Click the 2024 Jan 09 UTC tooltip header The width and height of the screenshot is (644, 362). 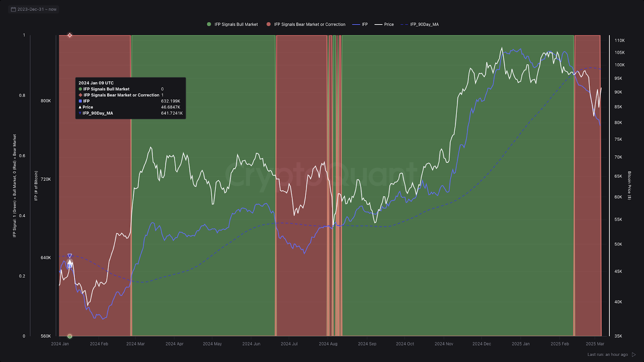click(x=96, y=83)
